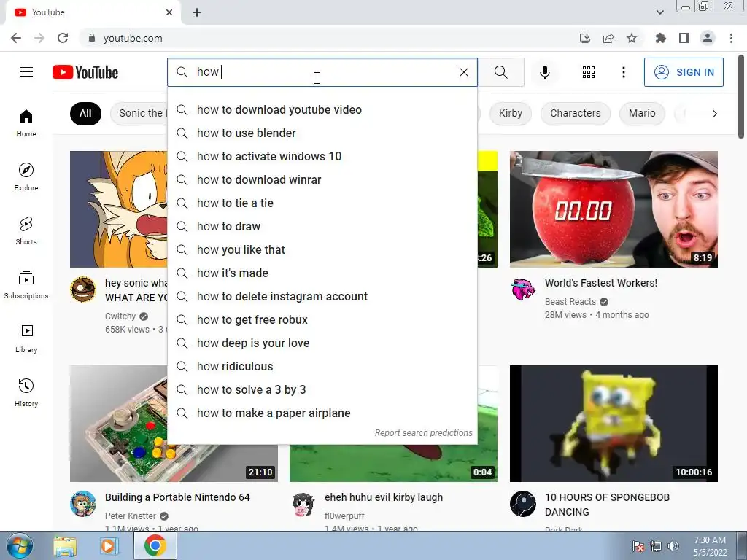The height and width of the screenshot is (560, 747).
Task: Select the Characters filter chip
Action: [575, 113]
